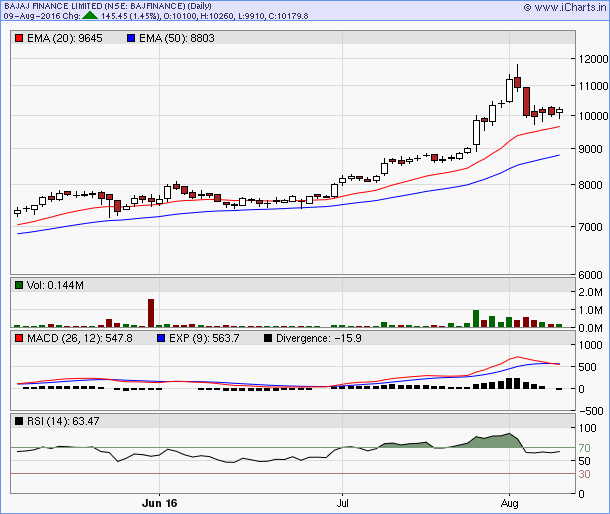Viewport: 610px width, 514px height.
Task: Click the -500 MACD axis label
Action: (x=591, y=411)
